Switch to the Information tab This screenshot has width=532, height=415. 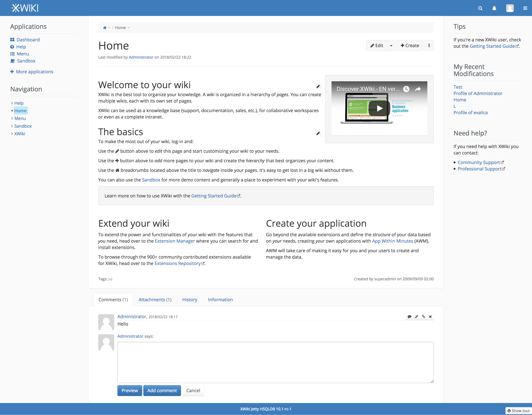click(220, 300)
